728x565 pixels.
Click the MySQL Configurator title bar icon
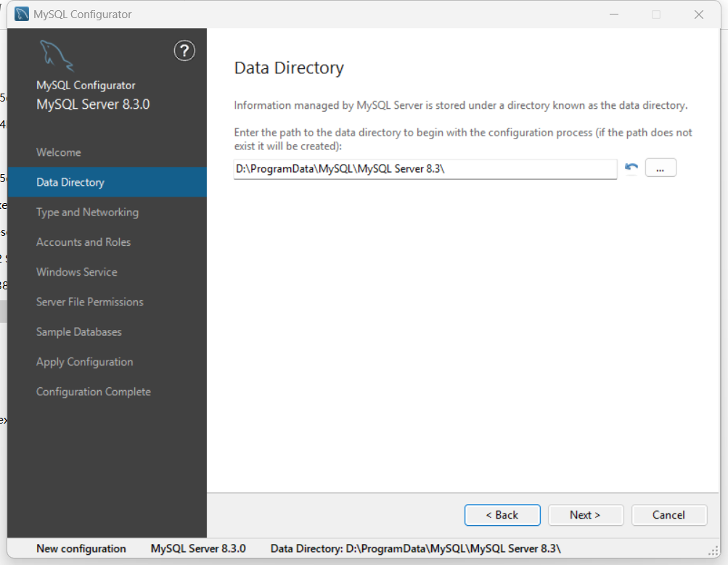(21, 15)
